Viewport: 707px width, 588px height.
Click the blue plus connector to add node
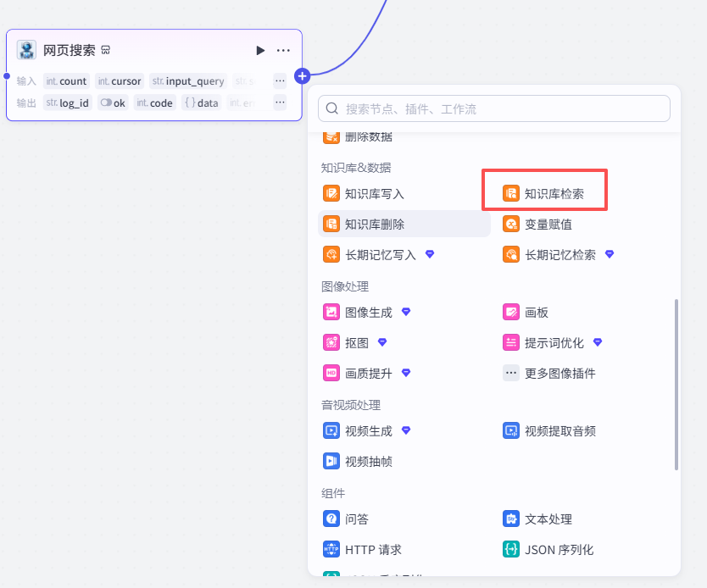tap(302, 76)
